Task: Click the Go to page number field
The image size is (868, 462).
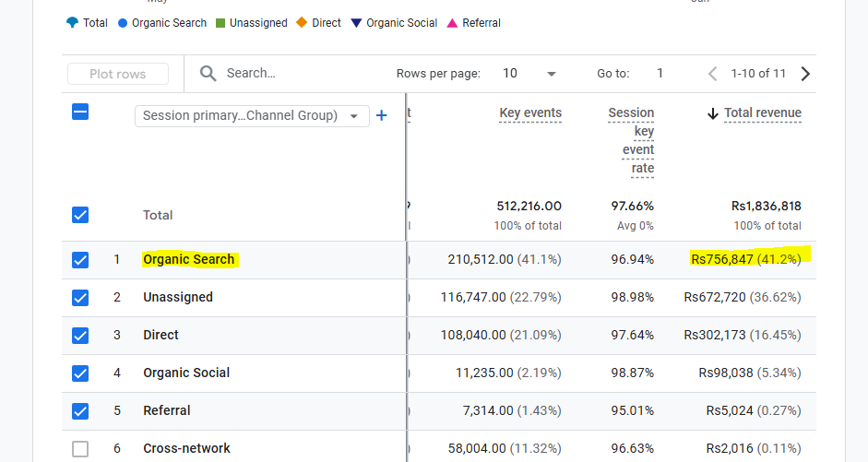Action: (660, 74)
